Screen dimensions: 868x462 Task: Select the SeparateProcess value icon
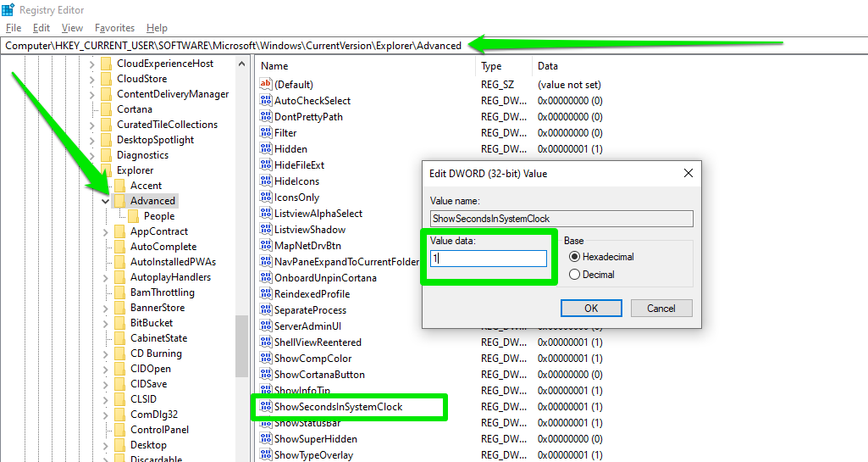pyautogui.click(x=266, y=309)
